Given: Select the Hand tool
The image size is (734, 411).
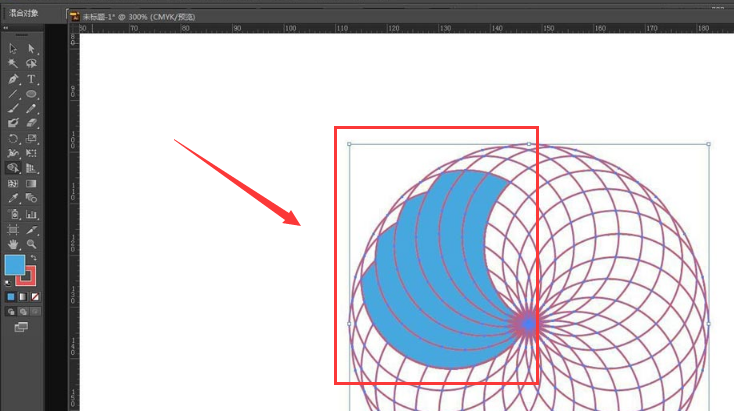Looking at the screenshot, I should point(13,244).
